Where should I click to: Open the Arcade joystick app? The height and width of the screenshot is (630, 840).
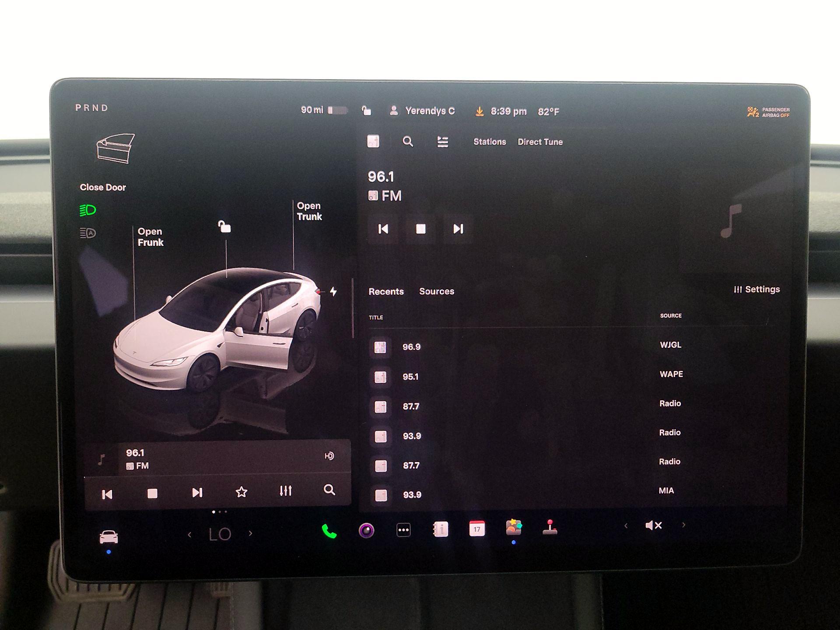550,527
